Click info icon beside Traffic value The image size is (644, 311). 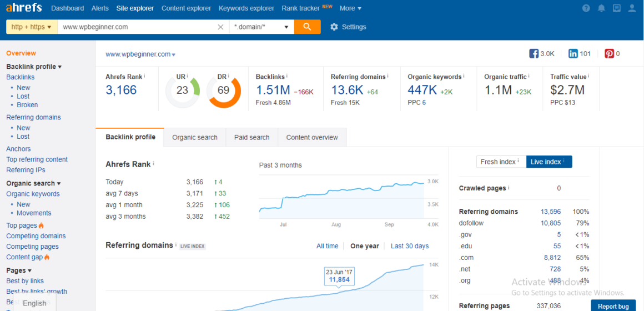click(x=590, y=77)
